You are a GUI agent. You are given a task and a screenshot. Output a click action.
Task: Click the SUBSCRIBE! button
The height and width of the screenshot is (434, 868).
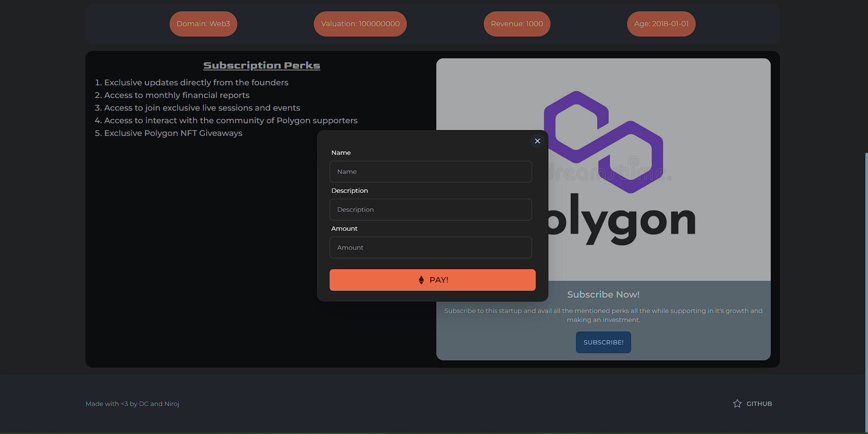click(x=603, y=342)
